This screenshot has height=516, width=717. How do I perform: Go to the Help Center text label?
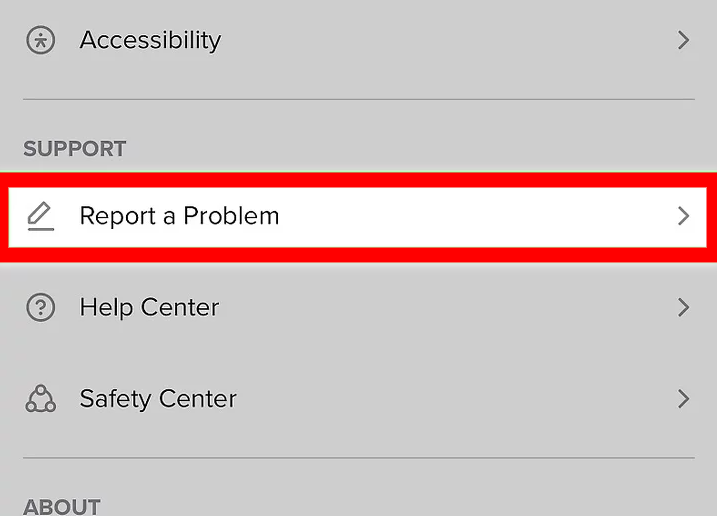click(149, 307)
